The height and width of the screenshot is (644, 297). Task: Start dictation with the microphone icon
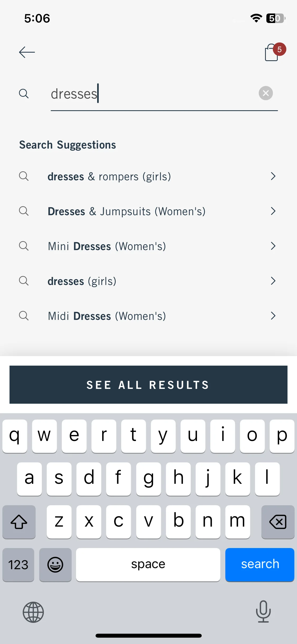[263, 611]
